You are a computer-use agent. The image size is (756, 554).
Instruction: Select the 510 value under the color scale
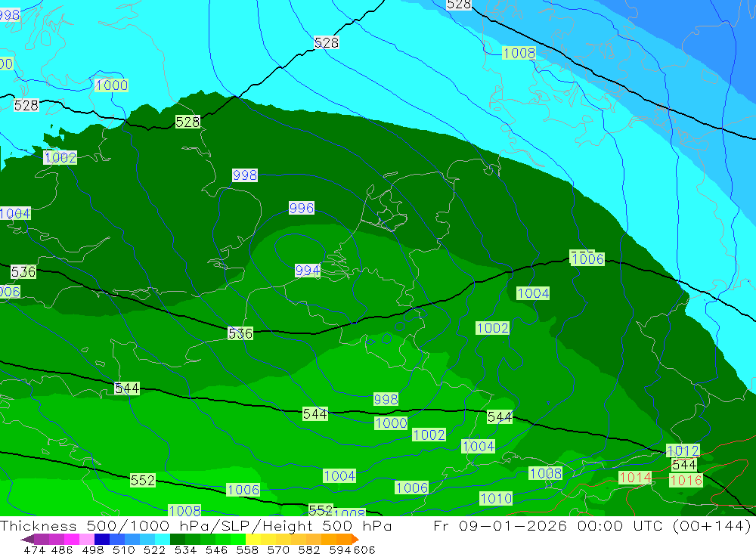(x=123, y=549)
